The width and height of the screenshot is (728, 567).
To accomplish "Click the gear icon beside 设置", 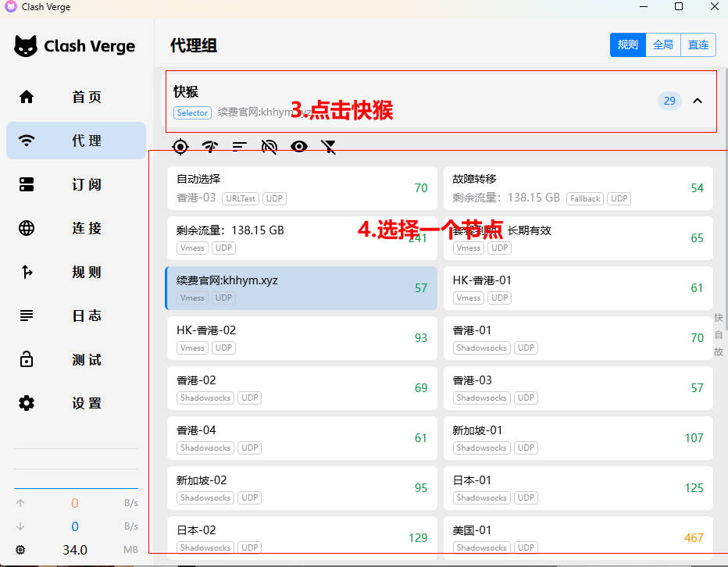I will (x=27, y=403).
